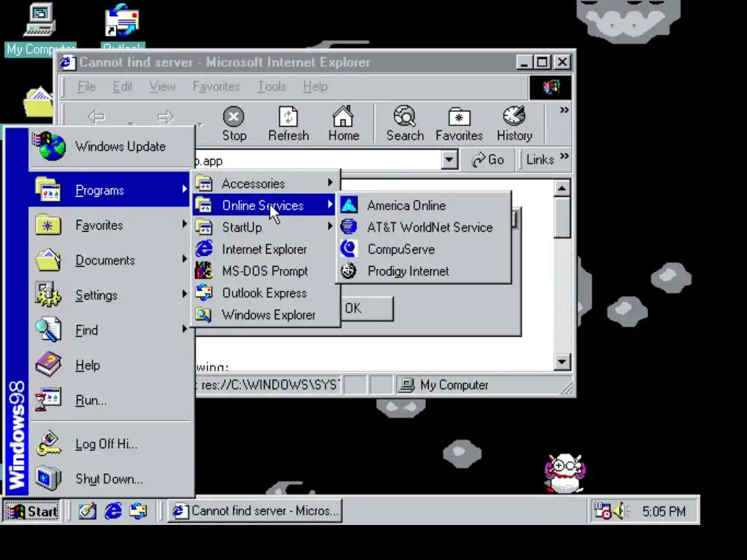Image resolution: width=747 pixels, height=560 pixels.
Task: Launch Windows Explorer
Action: pos(265,315)
